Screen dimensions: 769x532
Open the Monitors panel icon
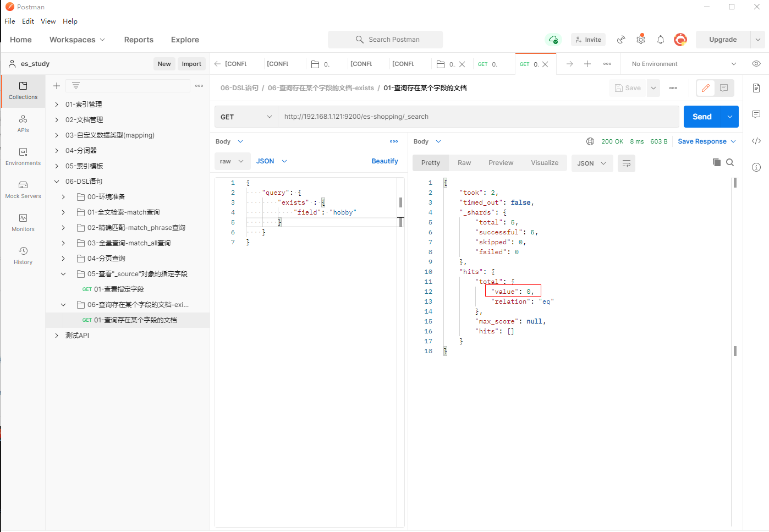(x=23, y=222)
